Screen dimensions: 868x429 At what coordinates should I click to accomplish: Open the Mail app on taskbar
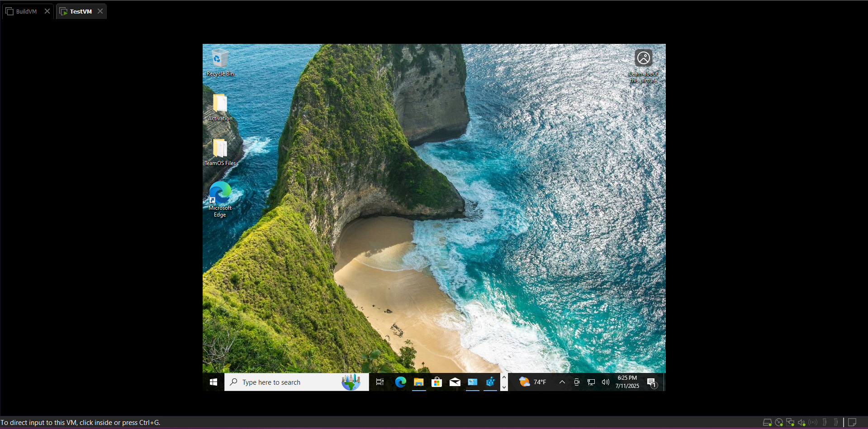pyautogui.click(x=455, y=382)
